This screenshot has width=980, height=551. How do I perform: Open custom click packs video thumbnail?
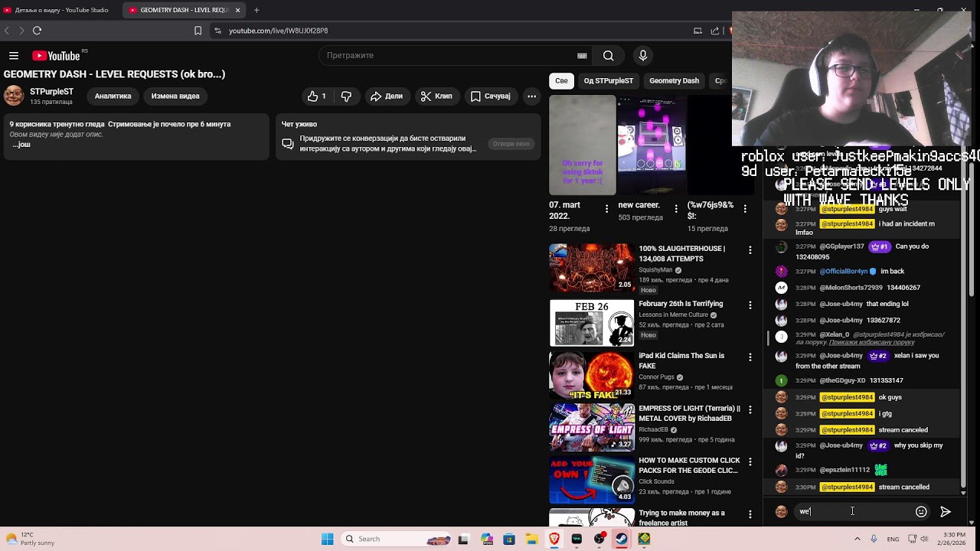tap(592, 480)
